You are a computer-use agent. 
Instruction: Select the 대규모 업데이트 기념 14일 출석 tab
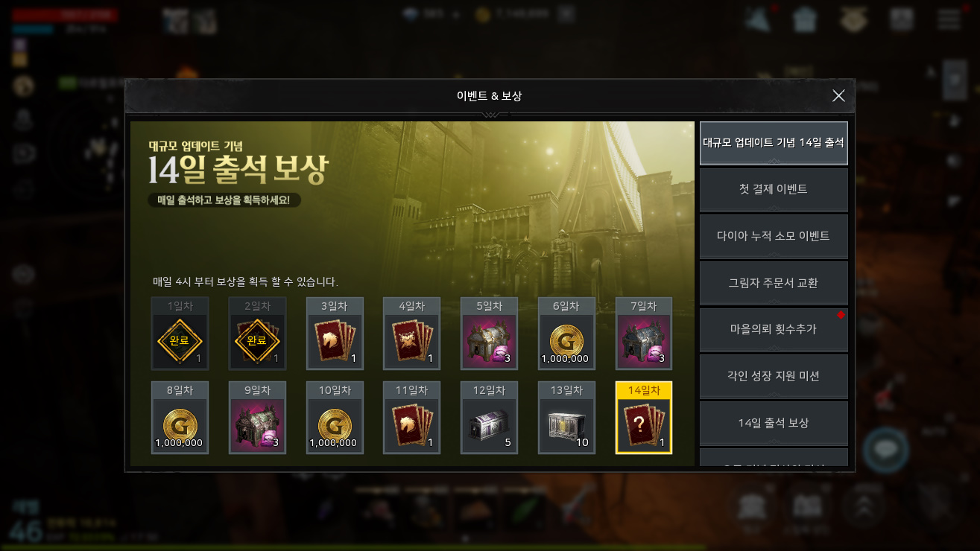tap(774, 143)
